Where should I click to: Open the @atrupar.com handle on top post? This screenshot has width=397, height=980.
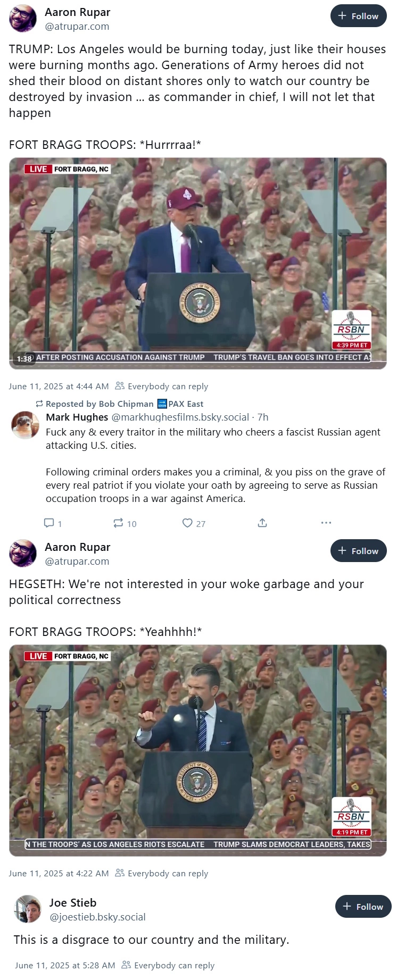(x=77, y=27)
